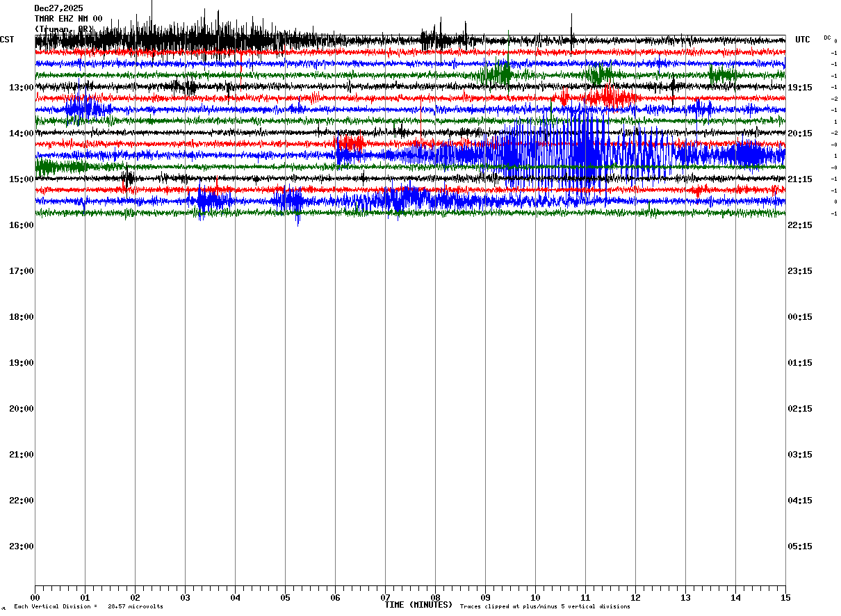Click the 23:15 UTC time label
This screenshot has height=616, width=841.
800,271
